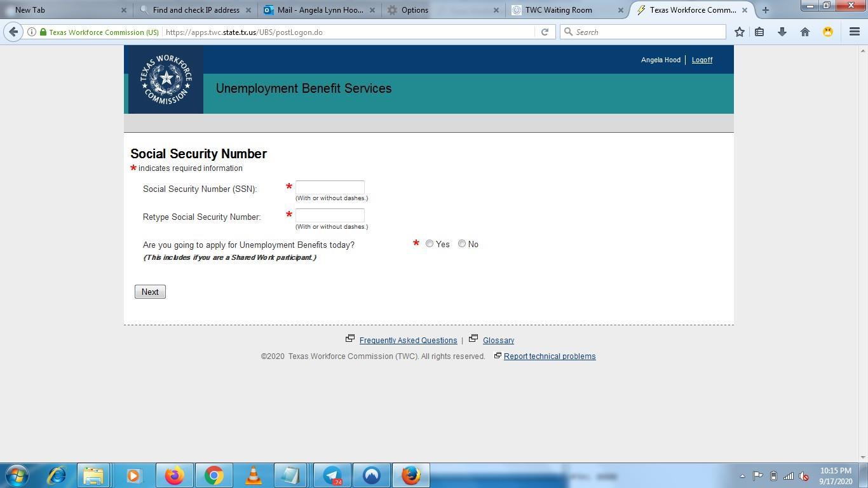Click the Social Security Number heading
This screenshot has height=488, width=868.
click(x=198, y=154)
